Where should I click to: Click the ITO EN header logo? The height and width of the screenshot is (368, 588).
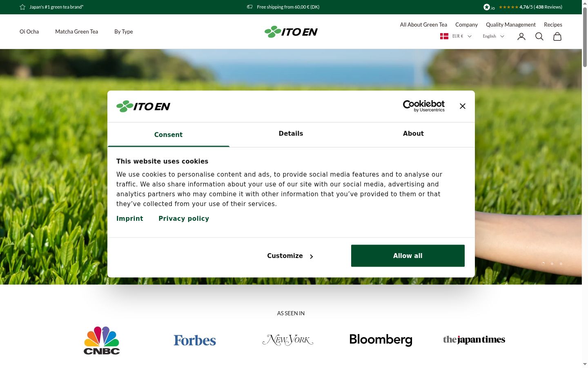291,31
